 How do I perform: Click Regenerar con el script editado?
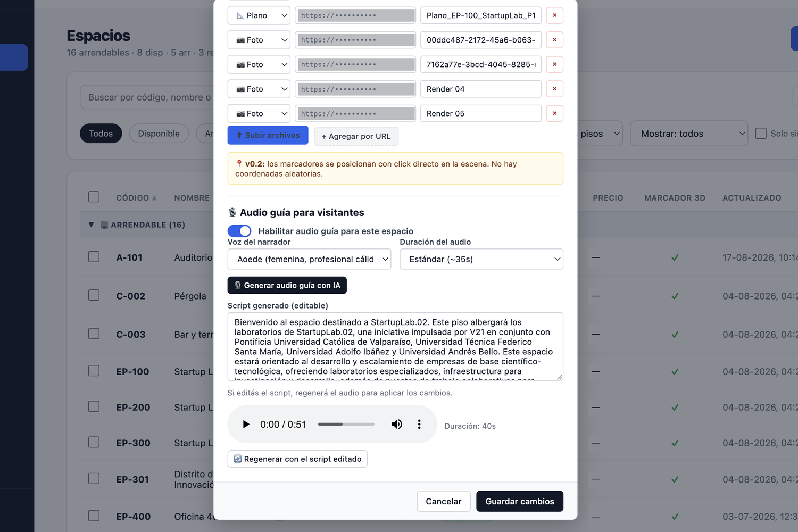(x=297, y=459)
